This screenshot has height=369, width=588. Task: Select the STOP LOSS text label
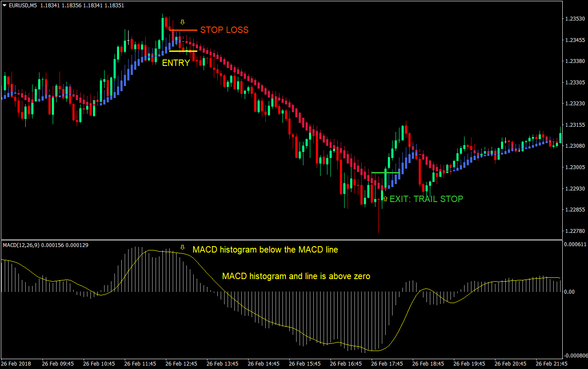(x=224, y=30)
